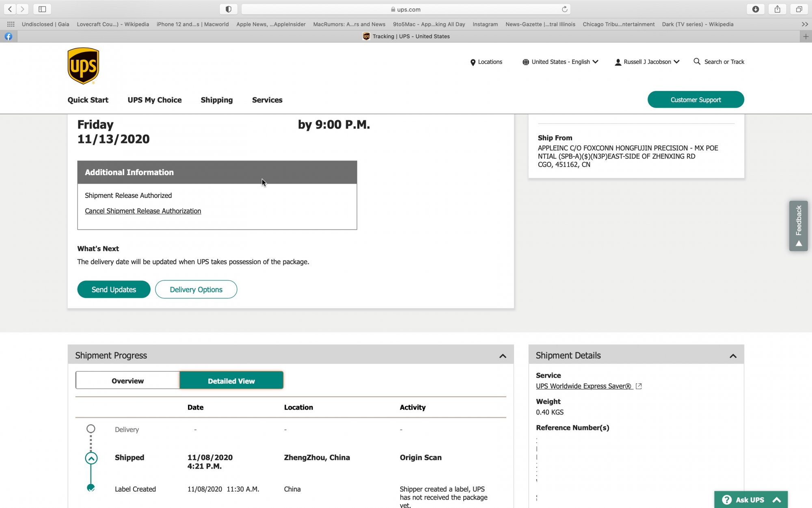Screen dimensions: 812x508
Task: Select the '0.40 KGS' weight value
Action: [550, 412]
